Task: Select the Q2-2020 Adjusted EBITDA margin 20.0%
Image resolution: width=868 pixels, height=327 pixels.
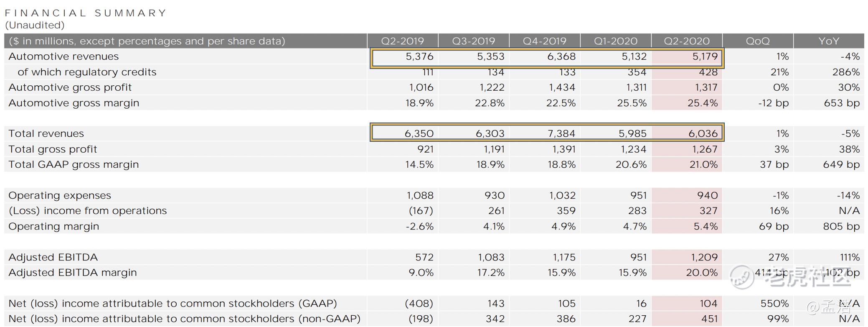Action: click(701, 273)
